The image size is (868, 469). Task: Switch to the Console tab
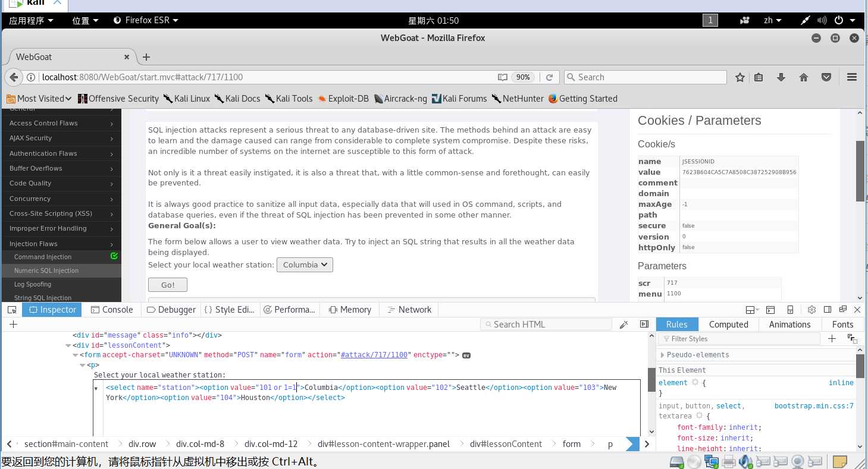click(x=111, y=310)
